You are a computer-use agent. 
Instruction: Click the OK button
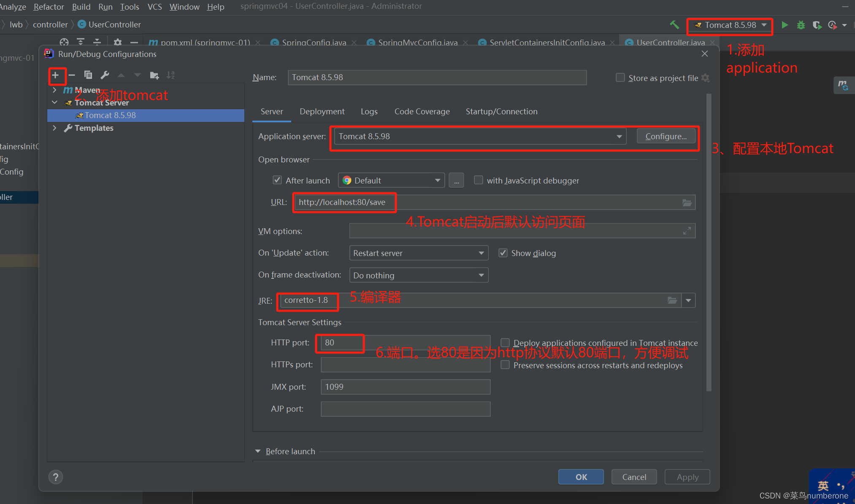(x=581, y=477)
